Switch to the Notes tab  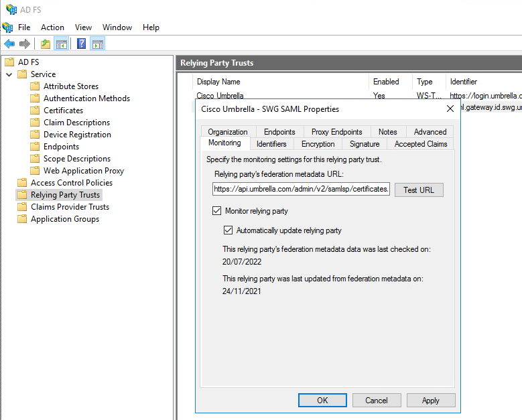click(x=388, y=132)
